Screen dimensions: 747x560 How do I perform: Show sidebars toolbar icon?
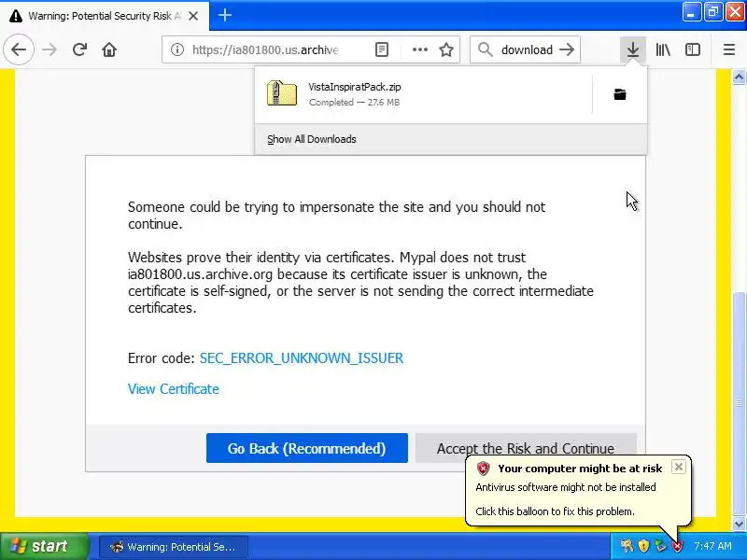pos(692,49)
